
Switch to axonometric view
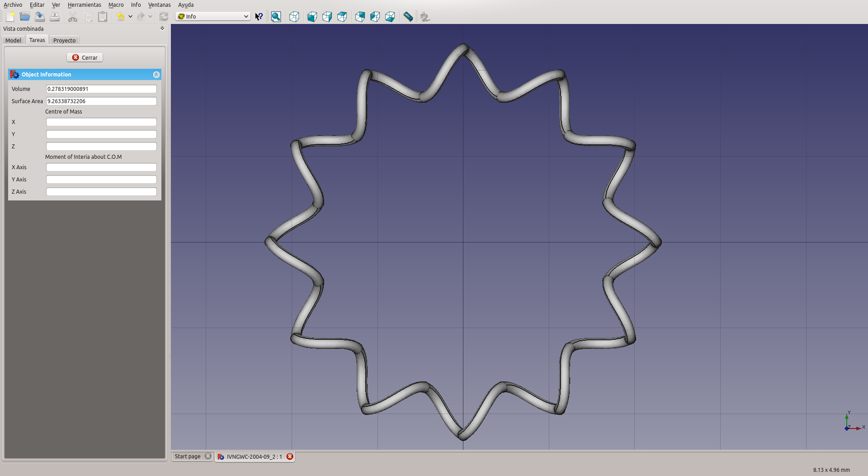[294, 17]
